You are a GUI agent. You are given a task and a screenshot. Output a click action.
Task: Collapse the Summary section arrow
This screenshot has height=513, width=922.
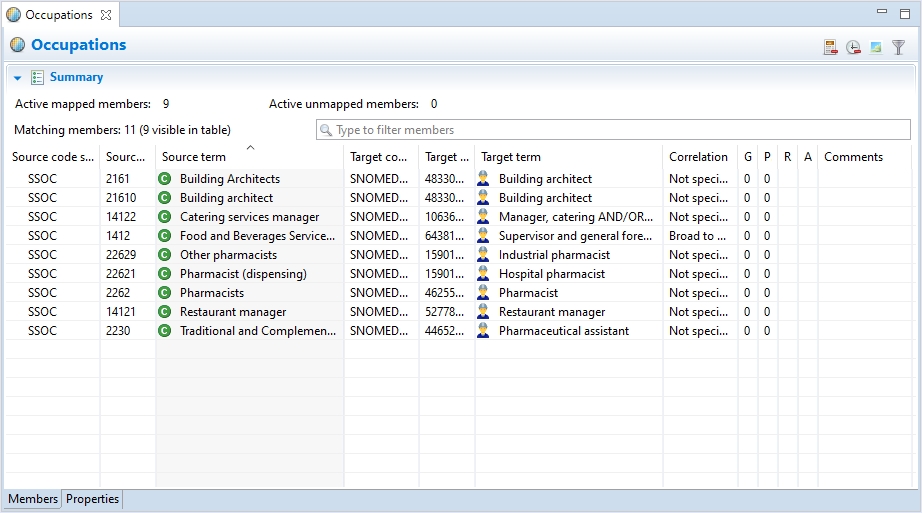click(18, 78)
